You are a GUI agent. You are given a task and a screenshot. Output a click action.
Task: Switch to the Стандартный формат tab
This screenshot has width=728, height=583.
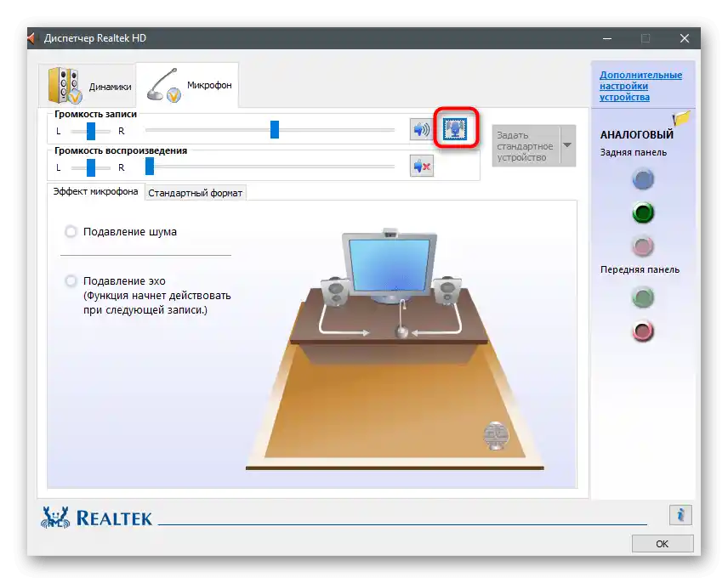[x=195, y=193]
